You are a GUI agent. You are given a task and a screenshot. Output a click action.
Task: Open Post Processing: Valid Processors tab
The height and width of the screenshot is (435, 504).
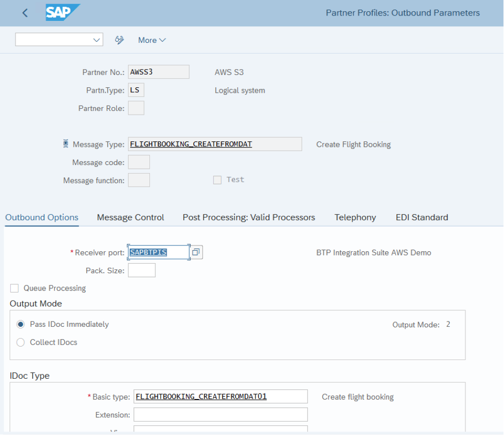click(x=249, y=217)
